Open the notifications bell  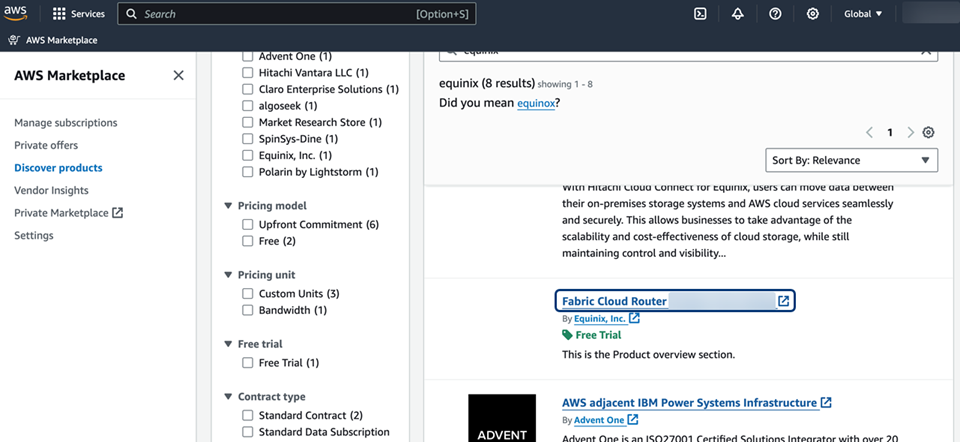pyautogui.click(x=738, y=13)
